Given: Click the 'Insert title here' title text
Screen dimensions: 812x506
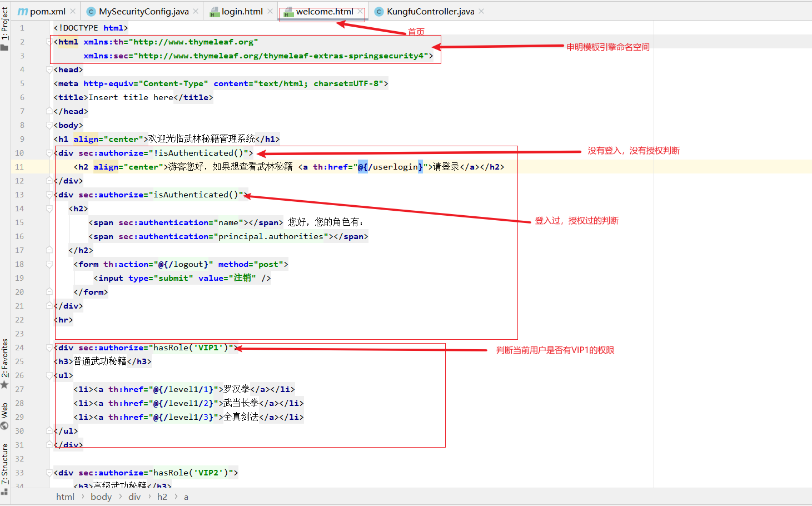Looking at the screenshot, I should (x=131, y=97).
